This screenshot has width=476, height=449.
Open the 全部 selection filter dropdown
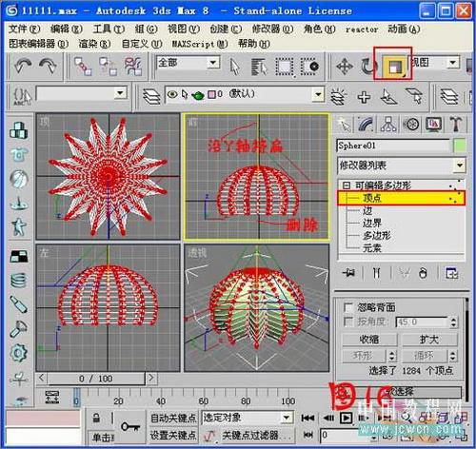point(213,63)
